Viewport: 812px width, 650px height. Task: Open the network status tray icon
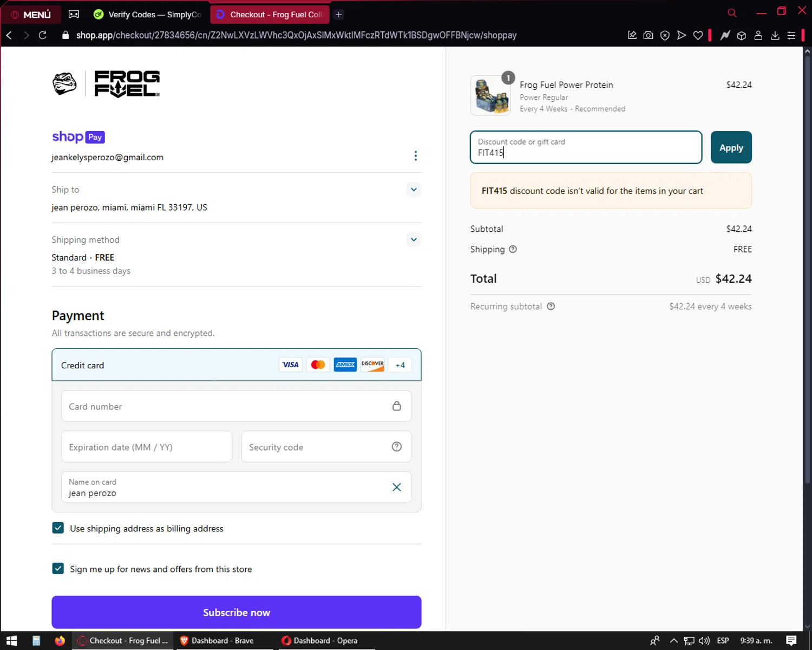point(689,641)
